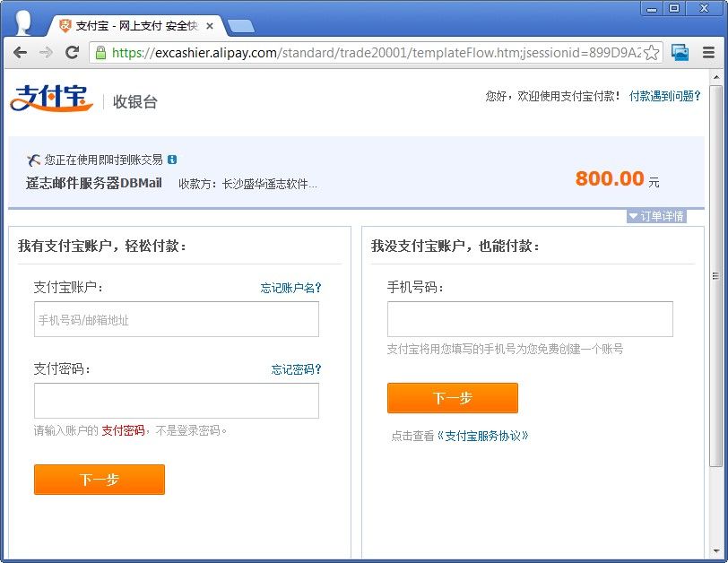Click red 支付密码 hint text
The width and height of the screenshot is (728, 563).
[x=123, y=430]
